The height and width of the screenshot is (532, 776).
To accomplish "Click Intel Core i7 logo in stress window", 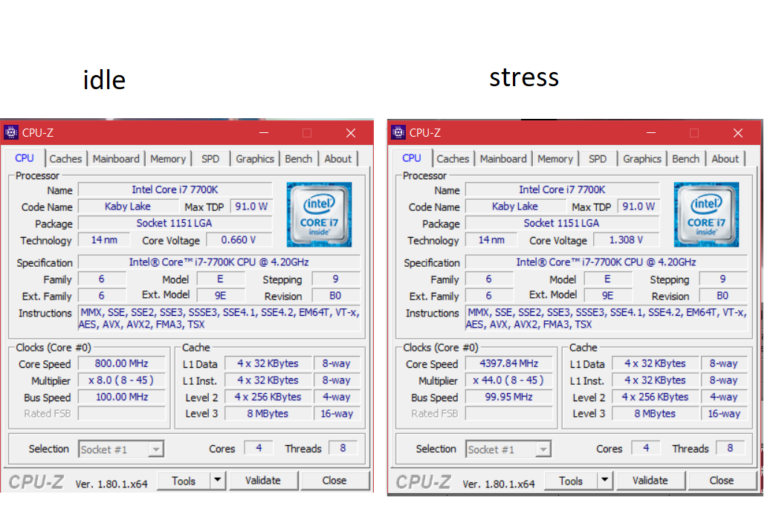I will coord(706,215).
